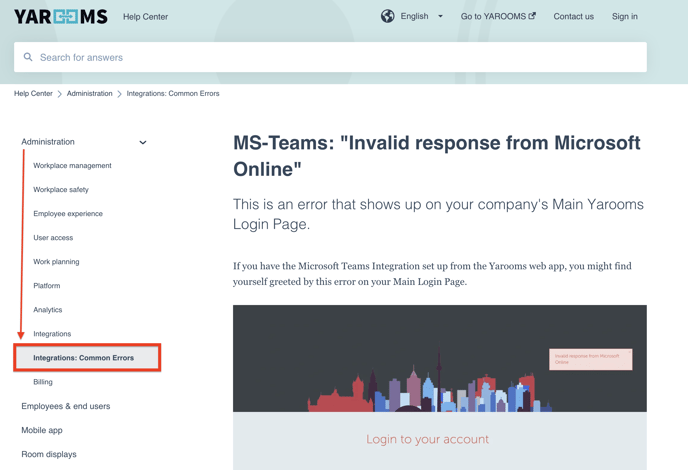Open Workplace safety section
Image resolution: width=688 pixels, height=470 pixels.
click(61, 190)
